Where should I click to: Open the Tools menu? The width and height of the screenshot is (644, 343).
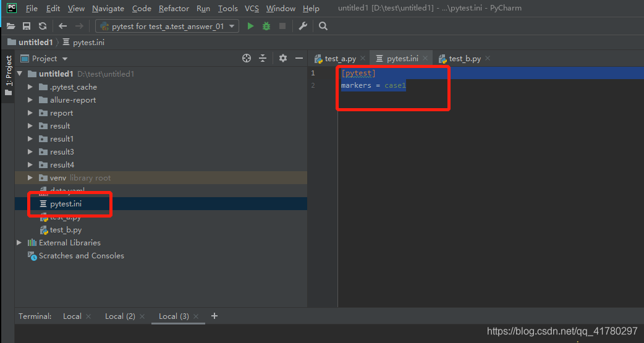[x=227, y=8]
